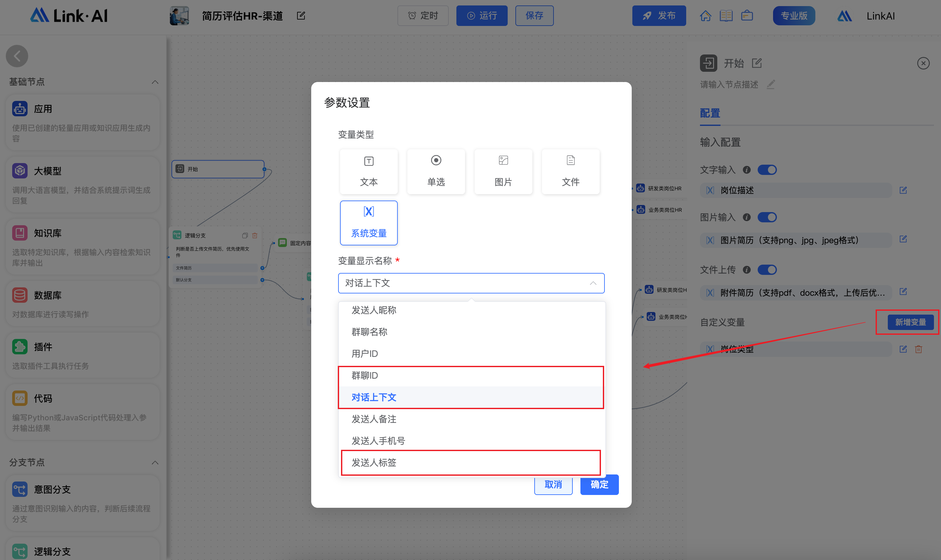The height and width of the screenshot is (560, 941).
Task: Open the book documentation icon
Action: pyautogui.click(x=726, y=16)
